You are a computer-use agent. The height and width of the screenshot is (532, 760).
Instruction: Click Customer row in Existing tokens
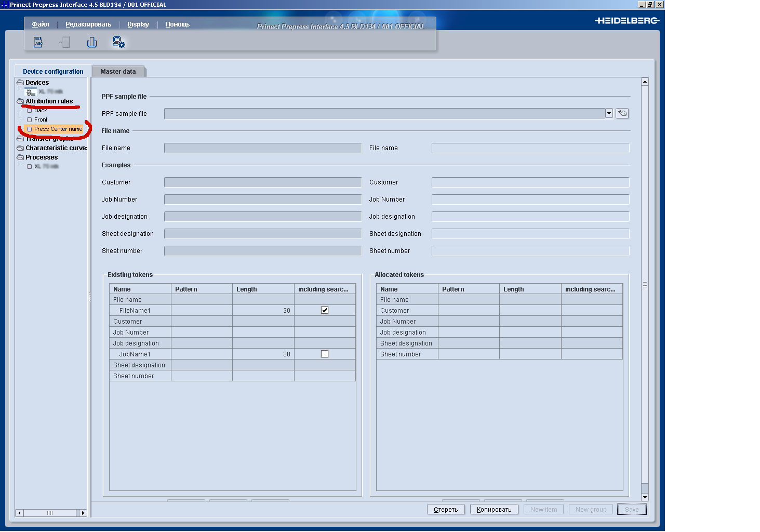(232, 321)
